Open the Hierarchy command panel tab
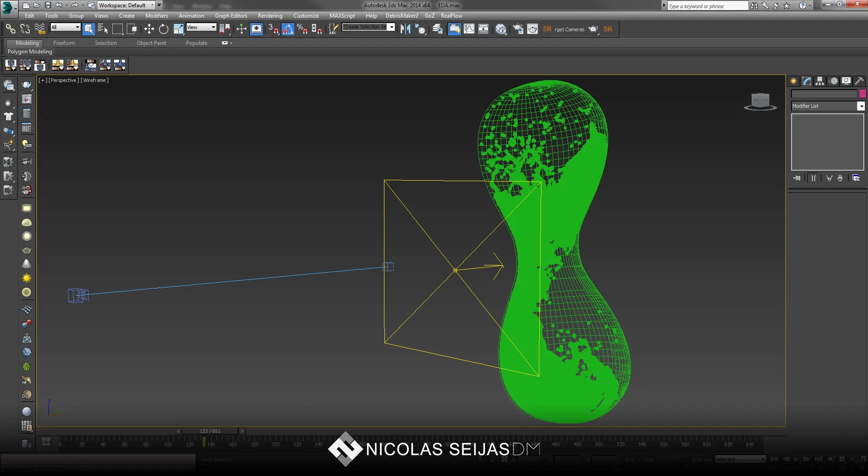Screen dimensions: 868x476 pyautogui.click(x=820, y=81)
